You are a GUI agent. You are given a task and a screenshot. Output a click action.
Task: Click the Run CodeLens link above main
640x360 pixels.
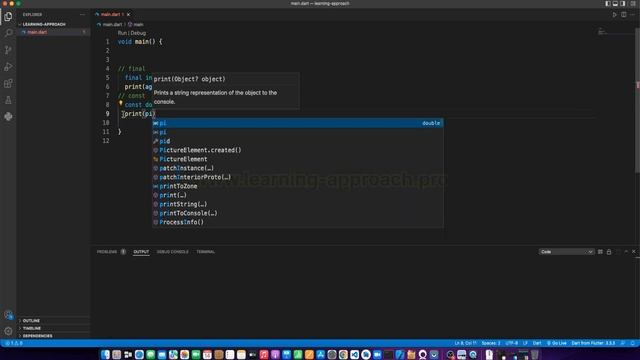122,33
